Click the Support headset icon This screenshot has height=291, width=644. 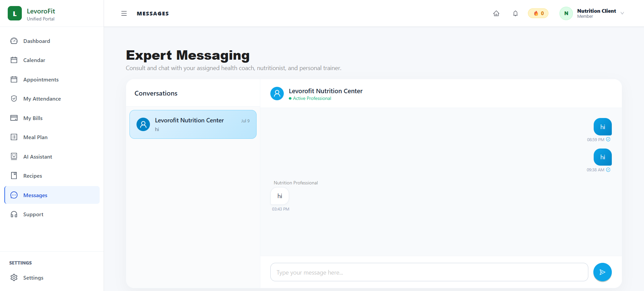click(x=14, y=214)
